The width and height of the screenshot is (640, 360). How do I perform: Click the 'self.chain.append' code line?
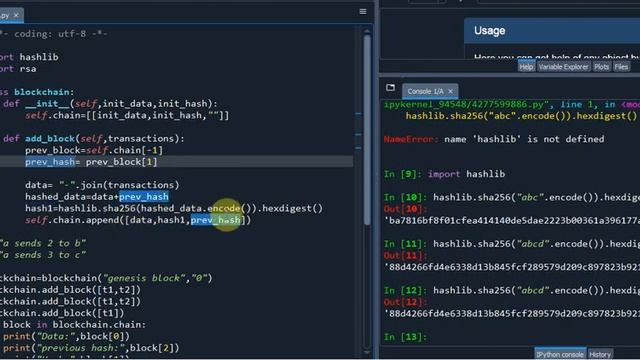[x=138, y=220]
